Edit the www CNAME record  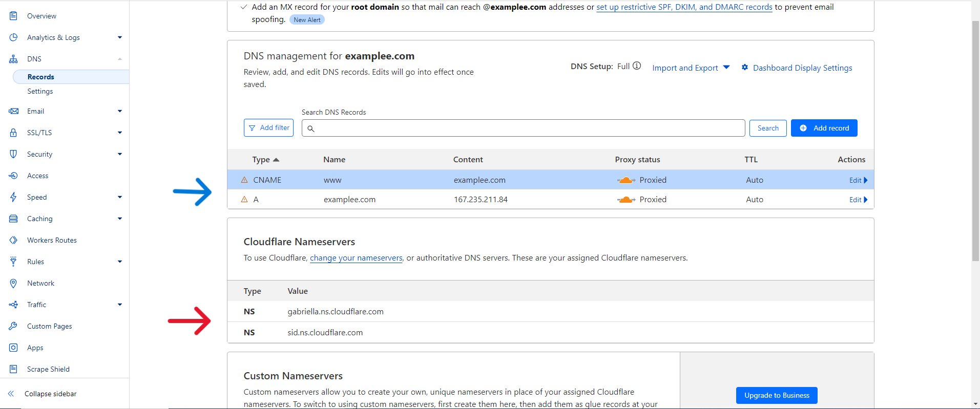(858, 180)
